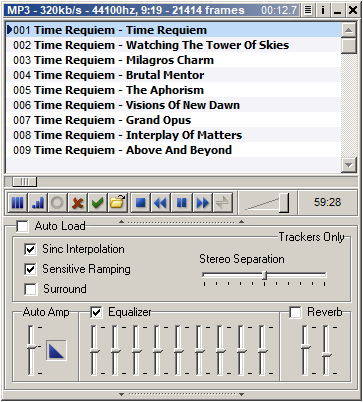Open the list menu icon in title bar
The height and width of the screenshot is (402, 363).
(308, 10)
